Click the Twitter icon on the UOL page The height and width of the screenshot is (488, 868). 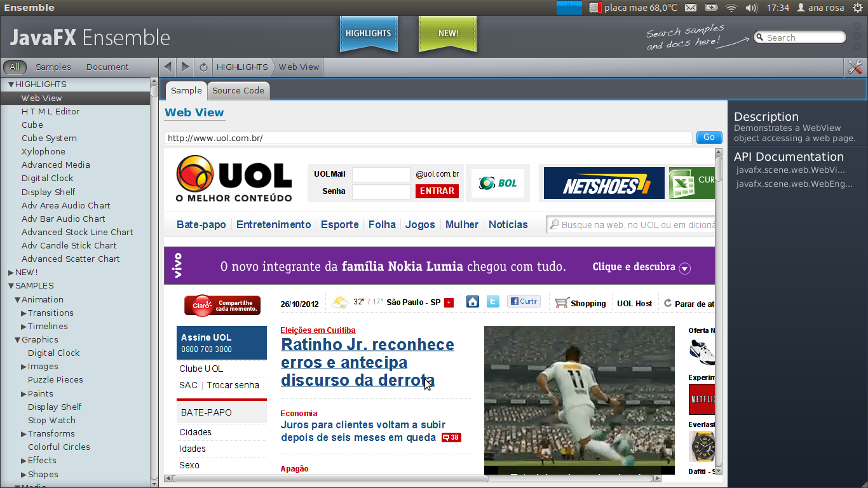tap(492, 302)
